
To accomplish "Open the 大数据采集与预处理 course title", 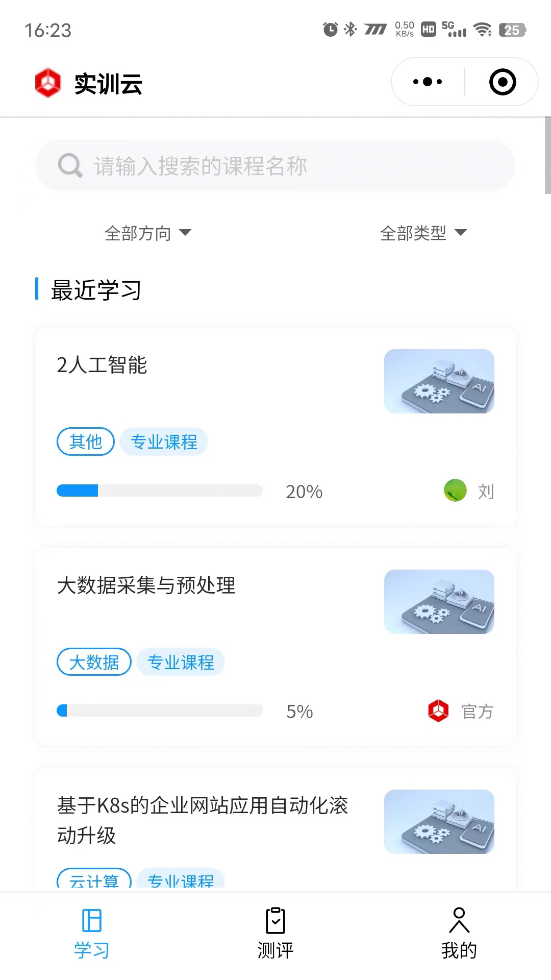I will click(146, 585).
